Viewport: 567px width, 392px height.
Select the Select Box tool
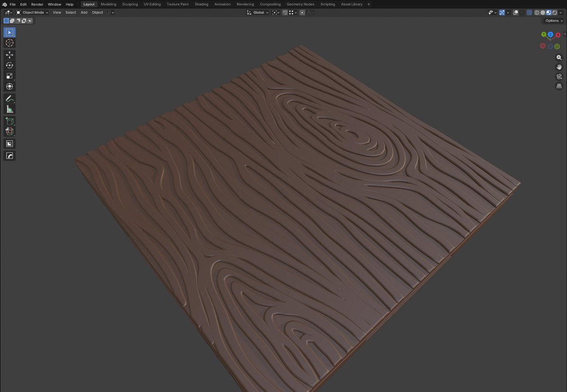click(9, 32)
